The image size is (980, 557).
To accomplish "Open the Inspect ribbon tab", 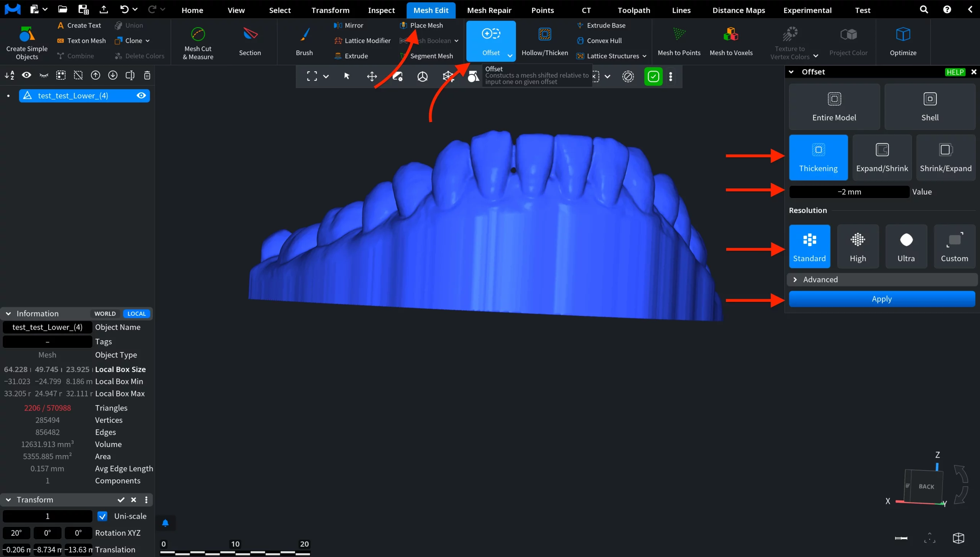I will (x=381, y=10).
